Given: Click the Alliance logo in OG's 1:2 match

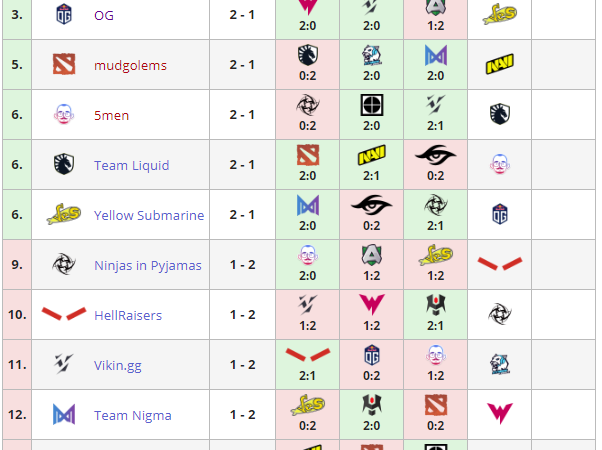Looking at the screenshot, I should coord(435,6).
